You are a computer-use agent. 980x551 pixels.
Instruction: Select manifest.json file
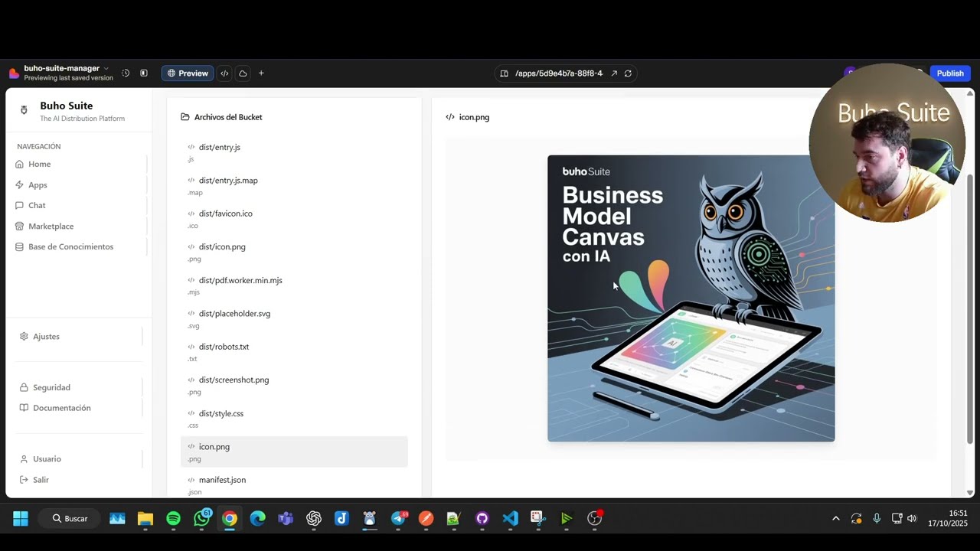click(294, 485)
